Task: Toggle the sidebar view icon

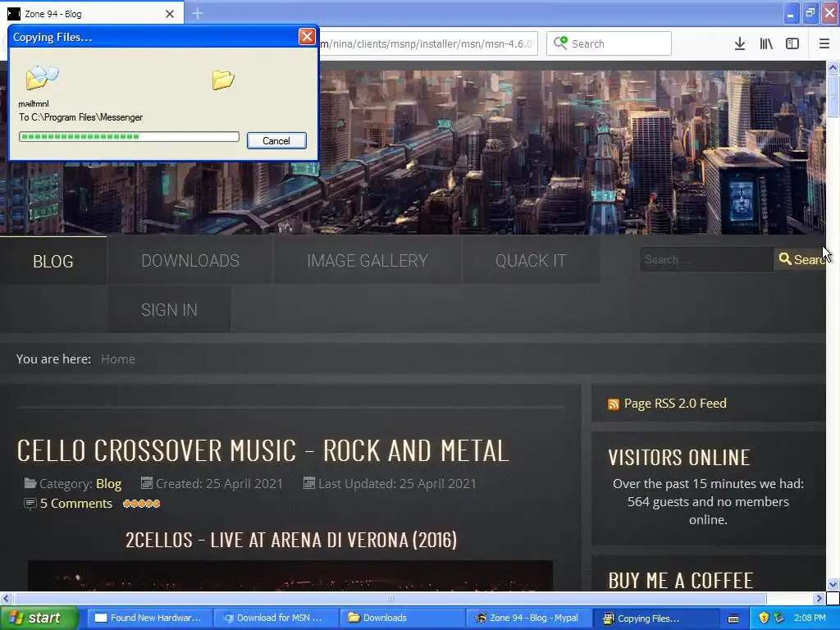Action: [x=792, y=43]
